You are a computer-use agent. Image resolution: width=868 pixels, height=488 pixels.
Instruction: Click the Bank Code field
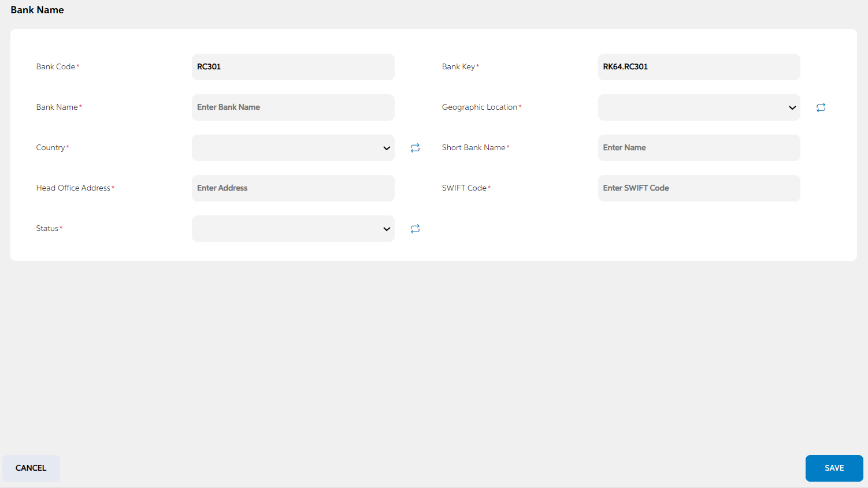(293, 67)
